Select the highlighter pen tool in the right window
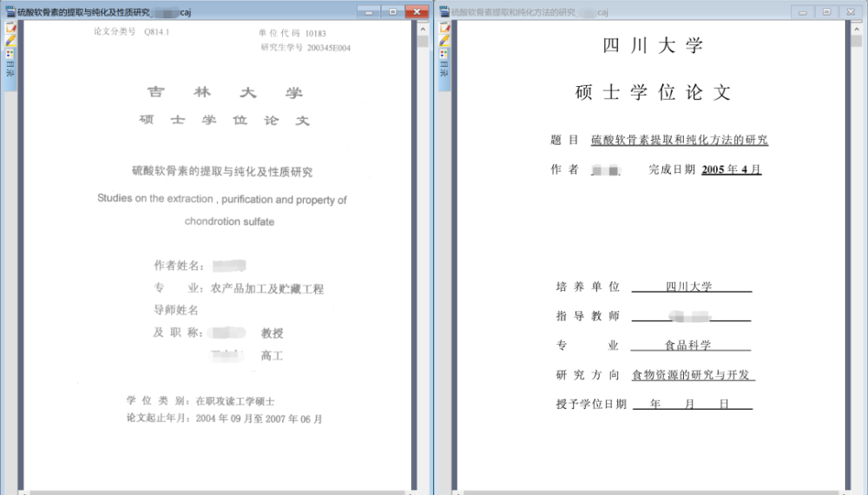Viewport: 868px width, 495px height. pyautogui.click(x=444, y=41)
